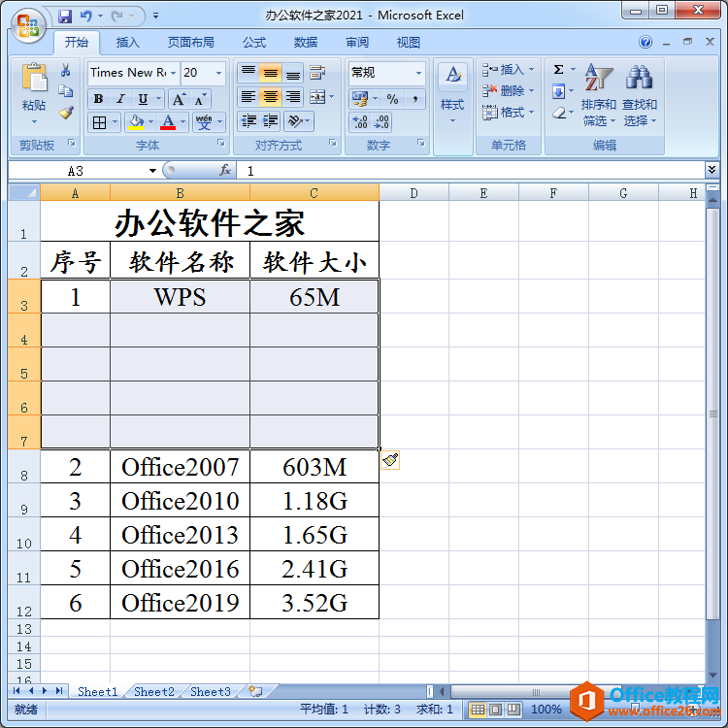
Task: Click the formula bar input
Action: (x=471, y=171)
